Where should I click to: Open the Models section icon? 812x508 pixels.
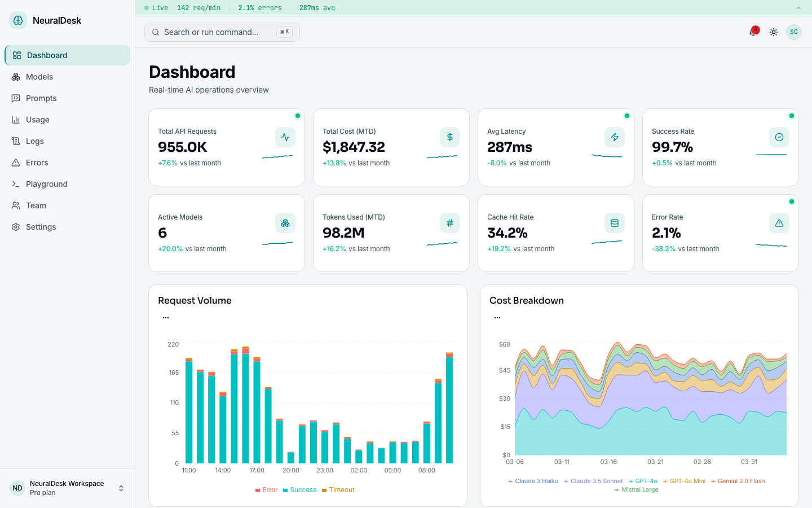(16, 77)
